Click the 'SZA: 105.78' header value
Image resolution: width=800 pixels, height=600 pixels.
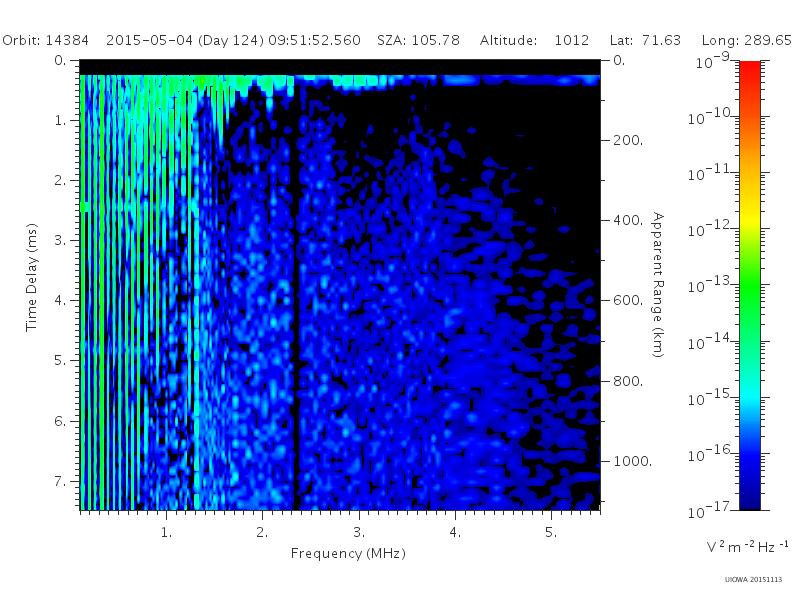(418, 40)
